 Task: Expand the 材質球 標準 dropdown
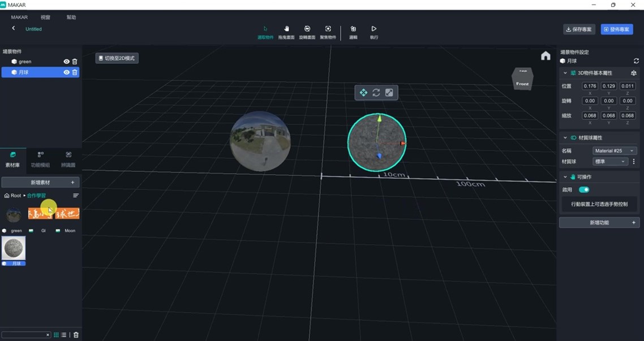[610, 162]
